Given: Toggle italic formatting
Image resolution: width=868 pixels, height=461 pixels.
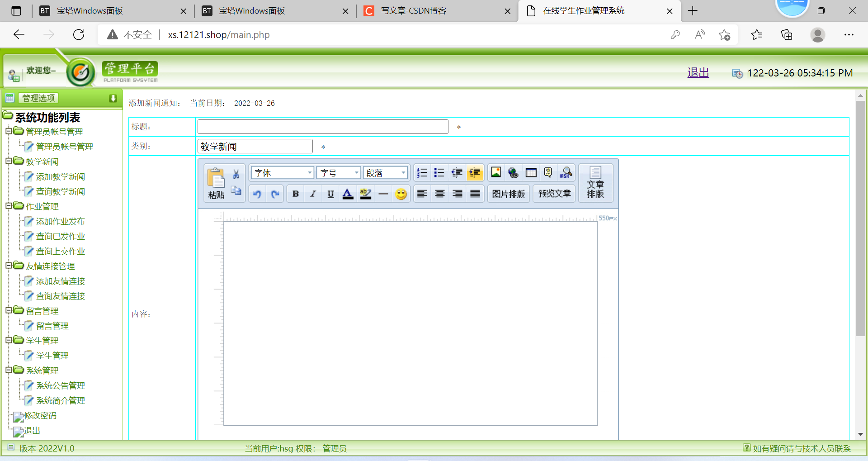Looking at the screenshot, I should (313, 194).
